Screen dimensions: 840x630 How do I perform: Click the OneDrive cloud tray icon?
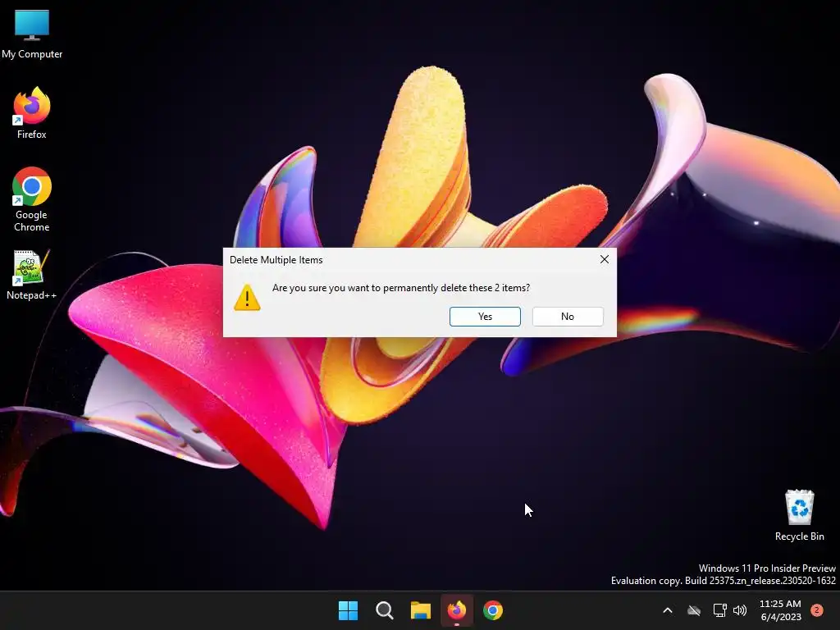click(694, 610)
